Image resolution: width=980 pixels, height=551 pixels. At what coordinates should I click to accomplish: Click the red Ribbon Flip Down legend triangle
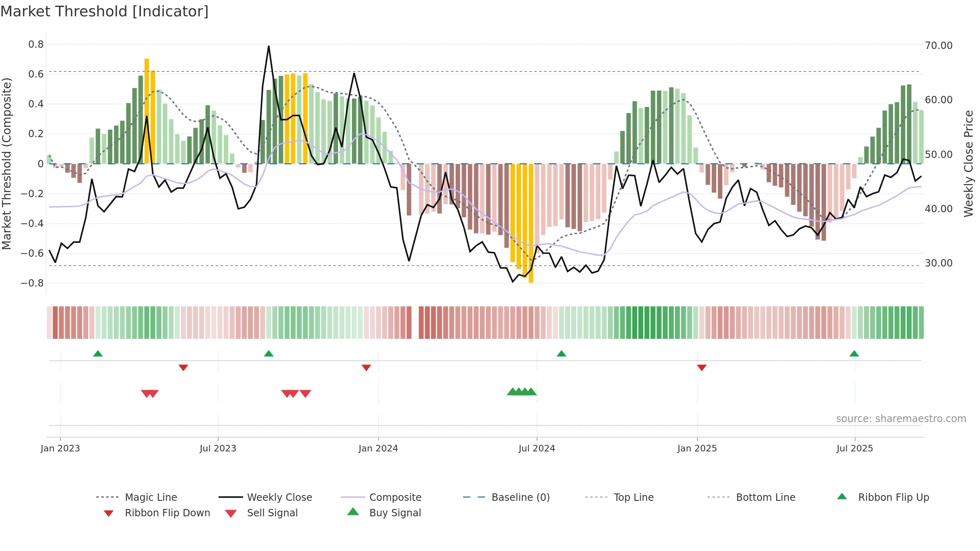click(109, 513)
